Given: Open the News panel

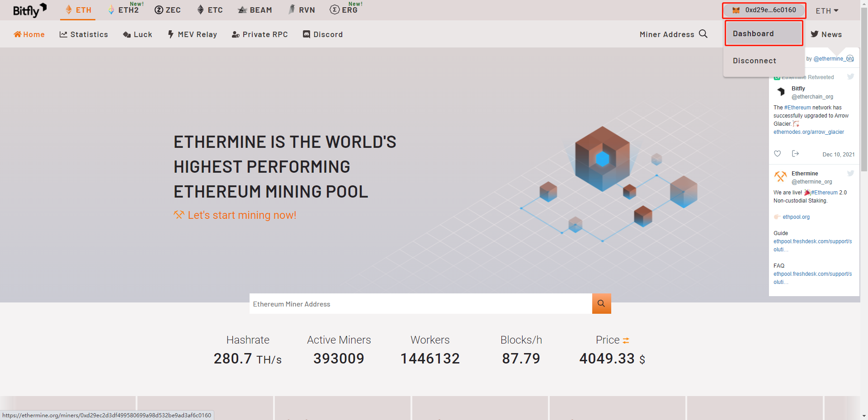Looking at the screenshot, I should tap(826, 34).
